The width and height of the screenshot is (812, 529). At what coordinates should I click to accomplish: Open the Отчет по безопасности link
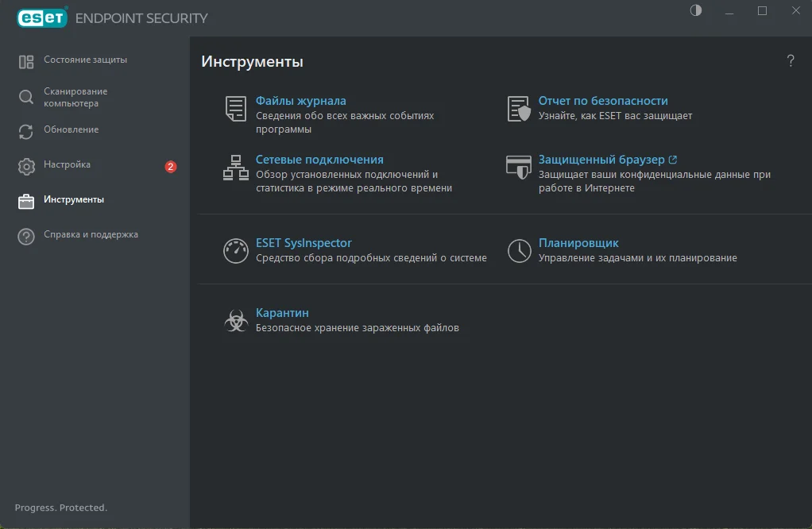602,101
